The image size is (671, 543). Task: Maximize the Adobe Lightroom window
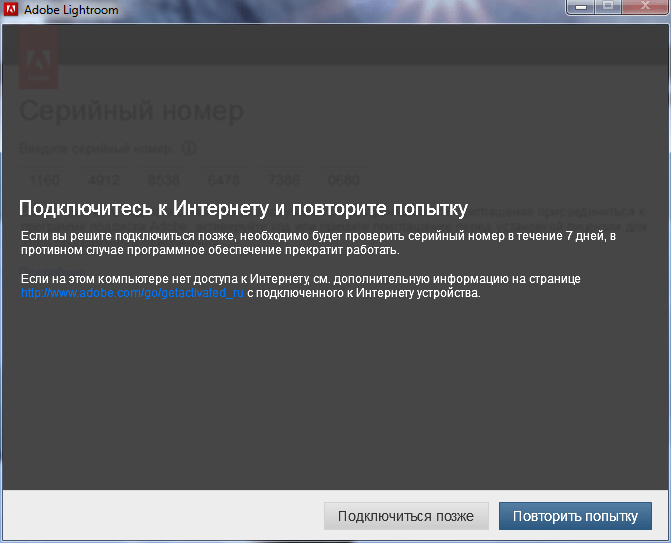coord(607,7)
